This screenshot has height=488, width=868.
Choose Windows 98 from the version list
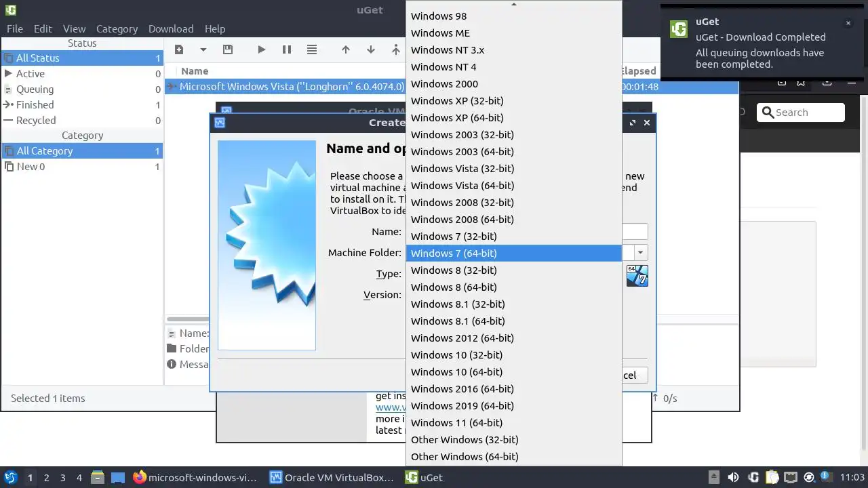tap(513, 16)
